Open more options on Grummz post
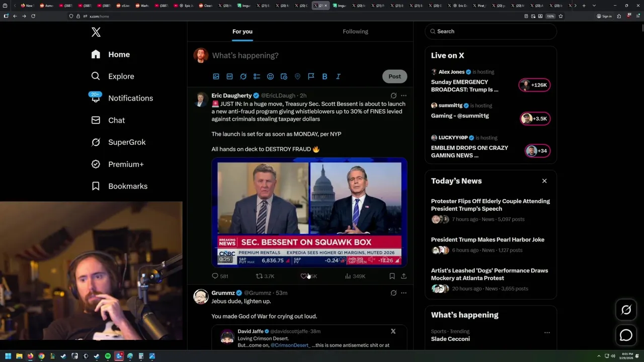644x362 pixels. click(x=404, y=293)
